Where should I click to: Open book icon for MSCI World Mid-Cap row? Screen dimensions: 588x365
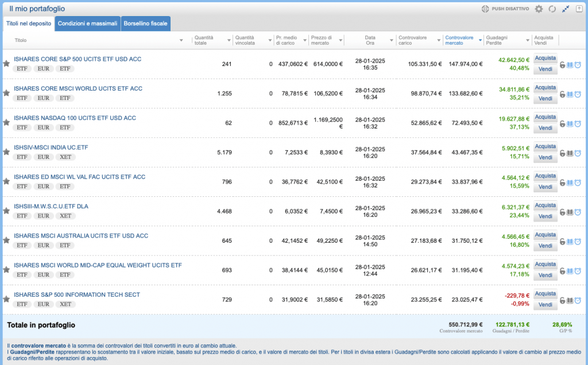coord(570,271)
